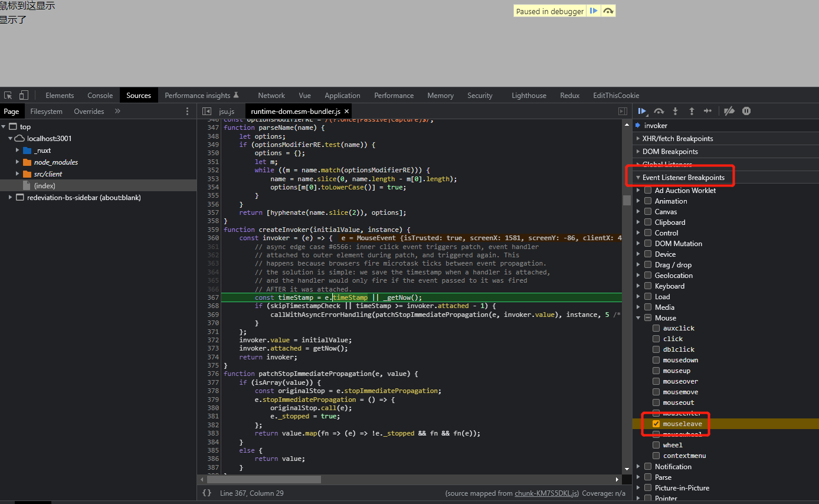This screenshot has width=819, height=504.
Task: Tick the Keyboard category checkbox
Action: [648, 286]
